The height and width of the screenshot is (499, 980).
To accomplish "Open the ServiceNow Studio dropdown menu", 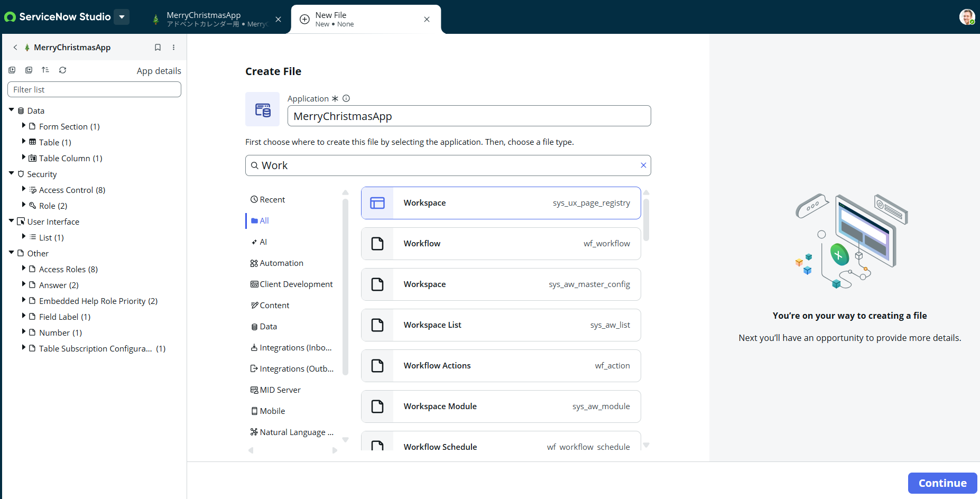I will click(x=122, y=17).
